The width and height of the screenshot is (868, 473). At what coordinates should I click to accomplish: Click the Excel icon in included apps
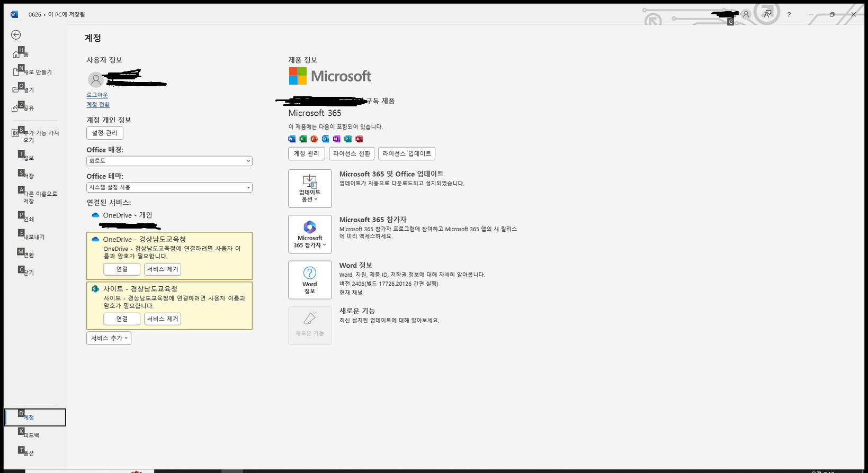coord(303,139)
